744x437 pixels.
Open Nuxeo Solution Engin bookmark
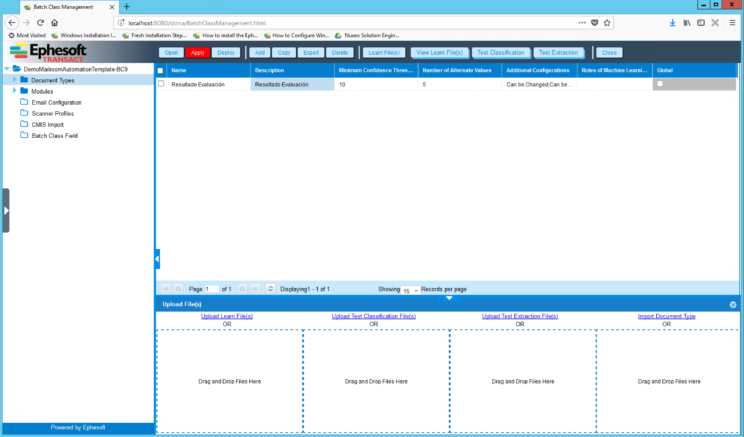tap(367, 35)
